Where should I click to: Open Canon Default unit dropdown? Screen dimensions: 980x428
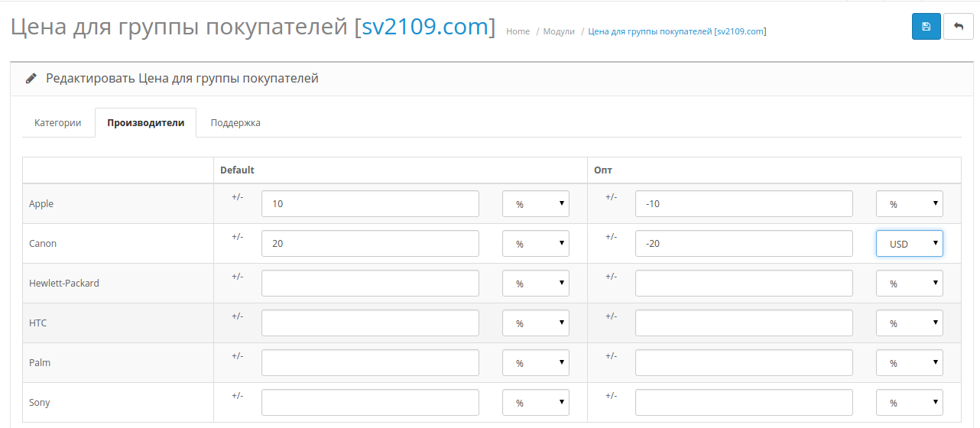tap(536, 244)
